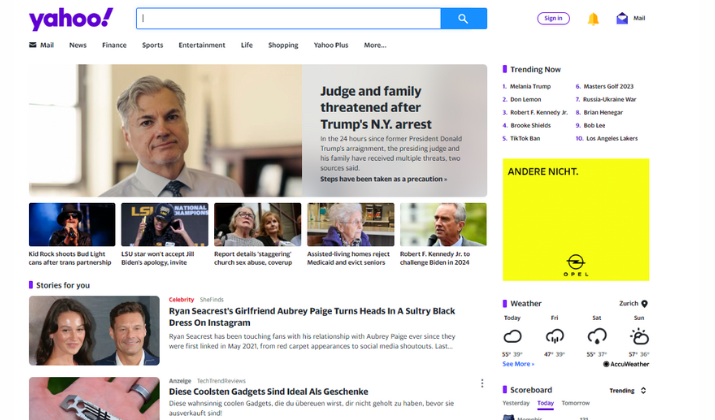The height and width of the screenshot is (420, 715).
Task: Open Mail envelope icon at top right
Action: (622, 18)
